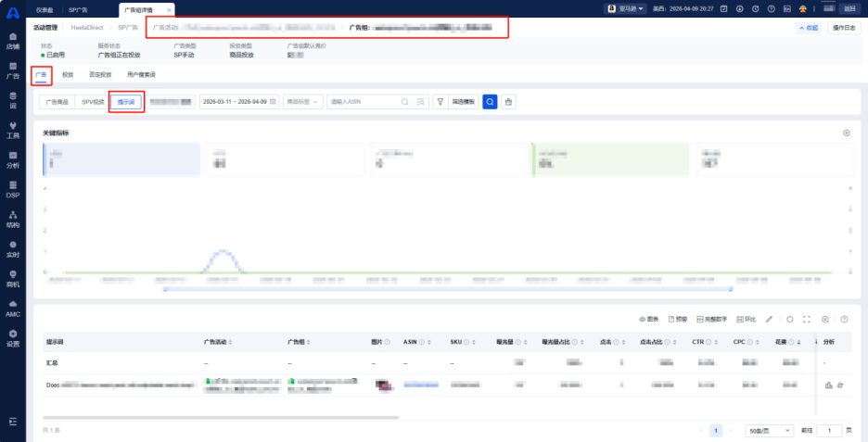Click the customer service headset icon
Viewport: 868px width, 442px height.
tap(803, 9)
